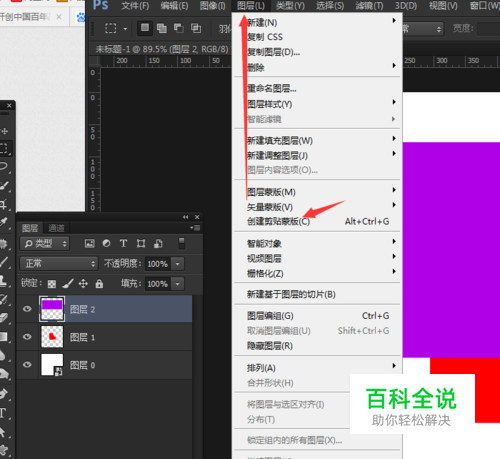Select the Lasso tool
Image resolution: width=500 pixels, height=459 pixels.
3,166
